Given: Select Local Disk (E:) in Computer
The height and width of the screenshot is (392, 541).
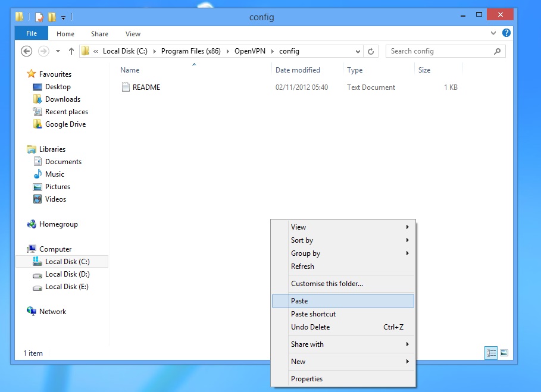Looking at the screenshot, I should 67,287.
